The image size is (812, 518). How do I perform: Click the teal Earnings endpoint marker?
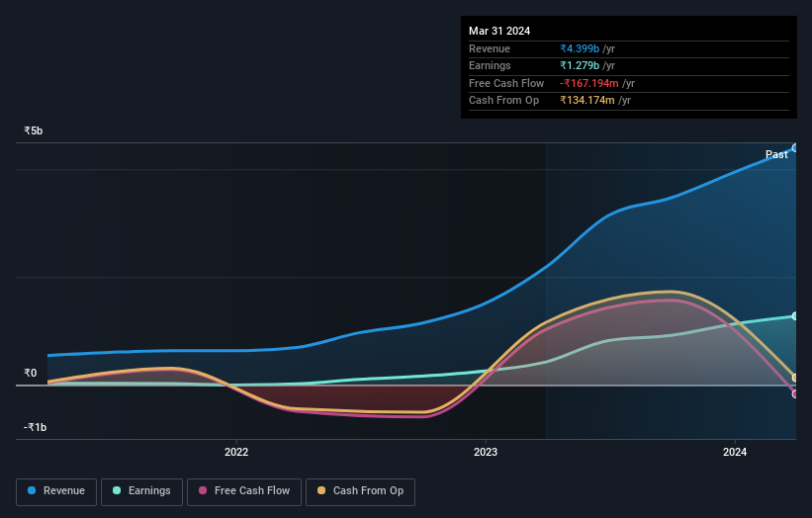795,316
